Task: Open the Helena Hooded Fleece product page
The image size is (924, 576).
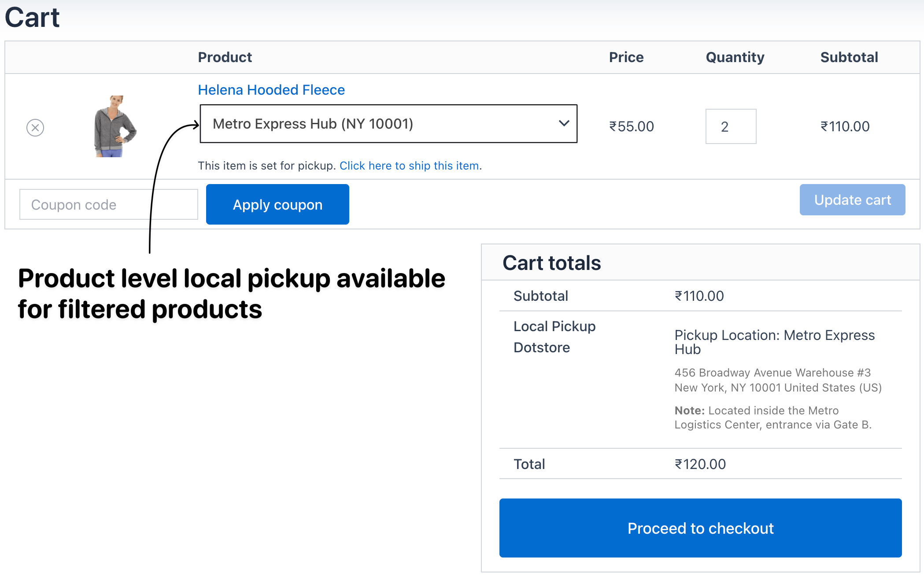Action: [x=271, y=90]
